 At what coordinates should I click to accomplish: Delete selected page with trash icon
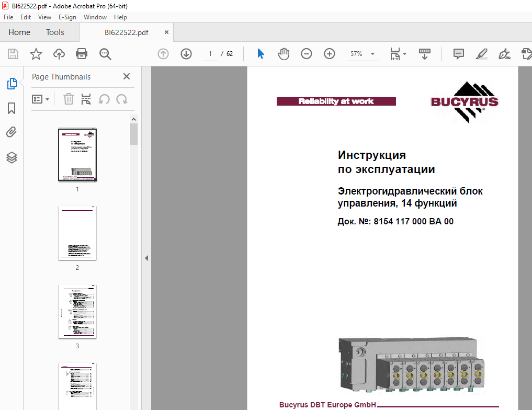[x=69, y=99]
